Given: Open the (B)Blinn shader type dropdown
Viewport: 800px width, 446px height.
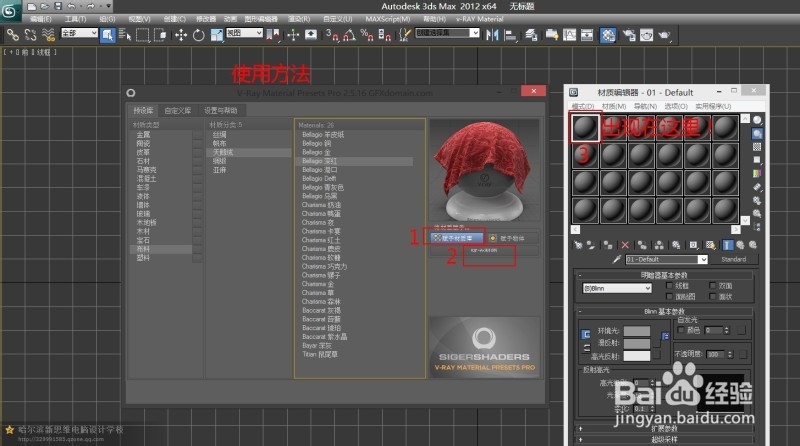Looking at the screenshot, I should (x=616, y=290).
